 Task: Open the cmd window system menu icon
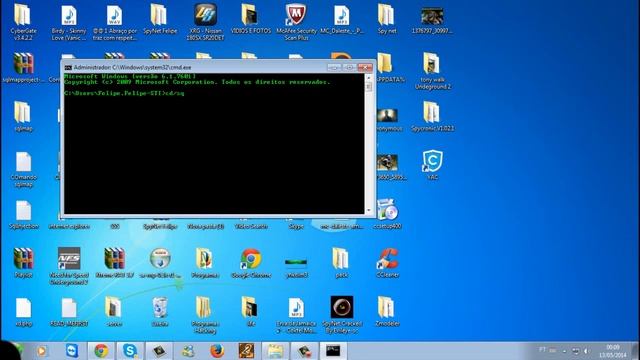(68, 67)
